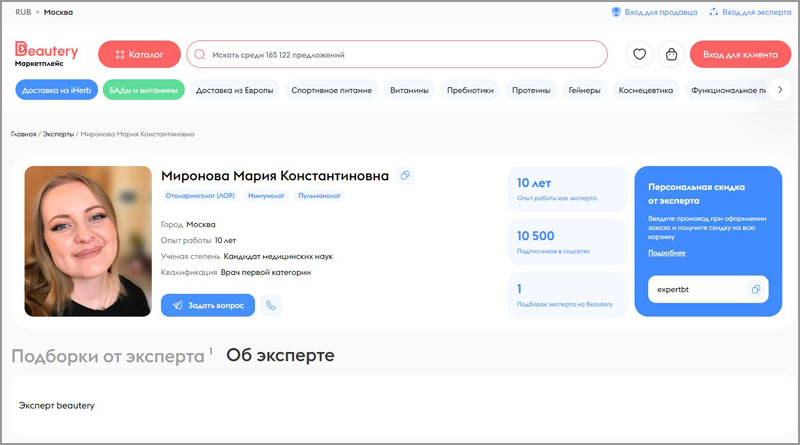Click the grid icon in Каталог button
Viewport: 800px width, 445px height.
(120, 55)
